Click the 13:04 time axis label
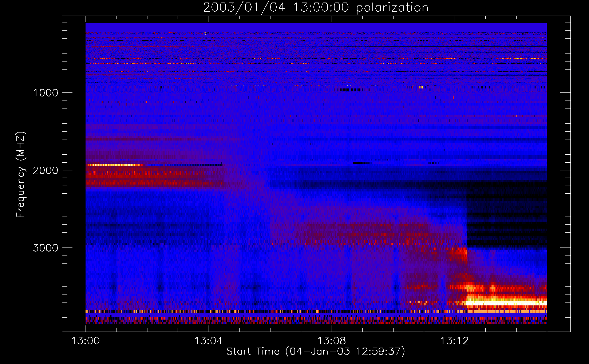 tap(209, 341)
